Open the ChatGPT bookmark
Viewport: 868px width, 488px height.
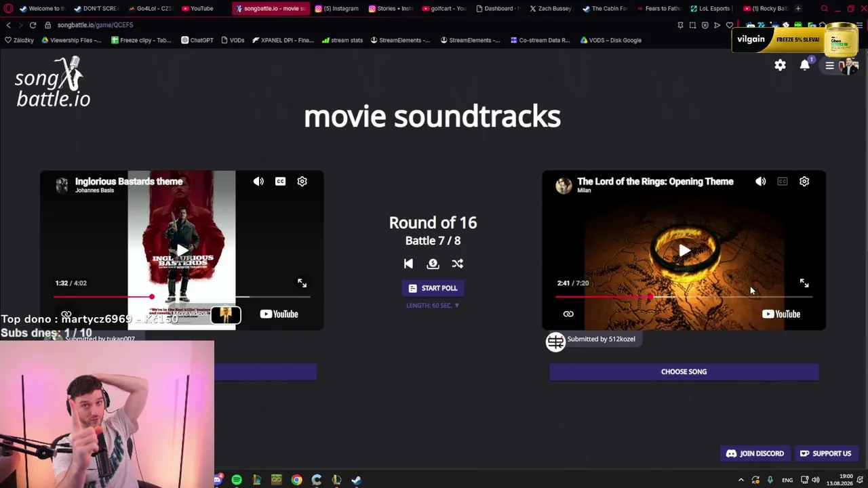tap(197, 40)
